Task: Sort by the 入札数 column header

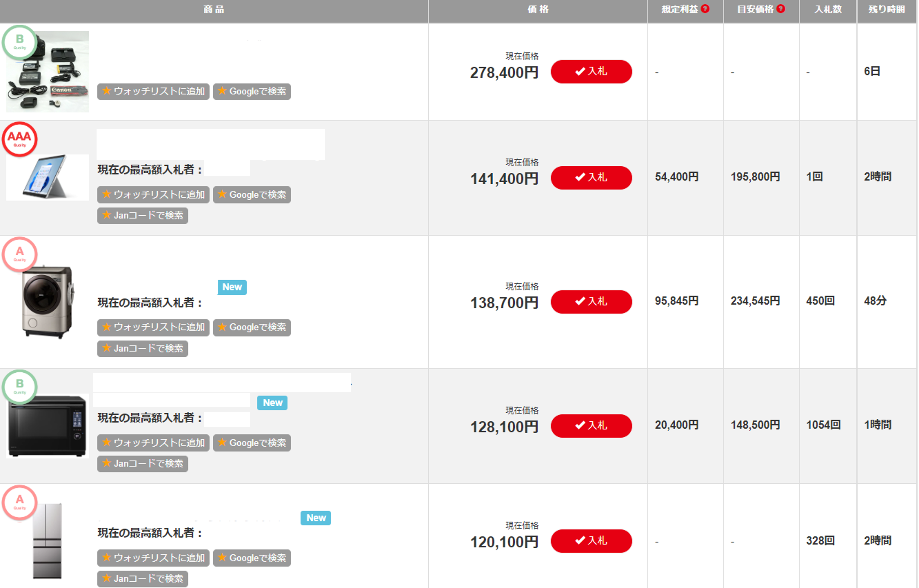Action: [828, 10]
